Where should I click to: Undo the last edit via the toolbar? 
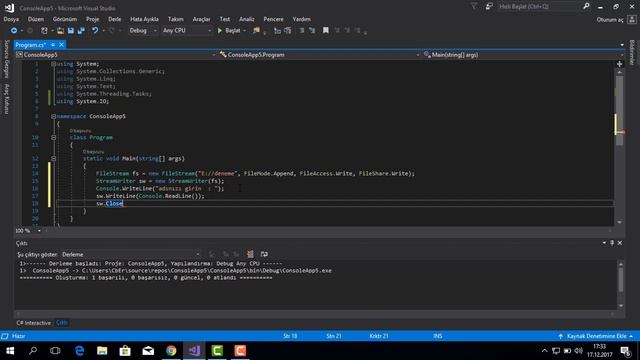[95, 31]
